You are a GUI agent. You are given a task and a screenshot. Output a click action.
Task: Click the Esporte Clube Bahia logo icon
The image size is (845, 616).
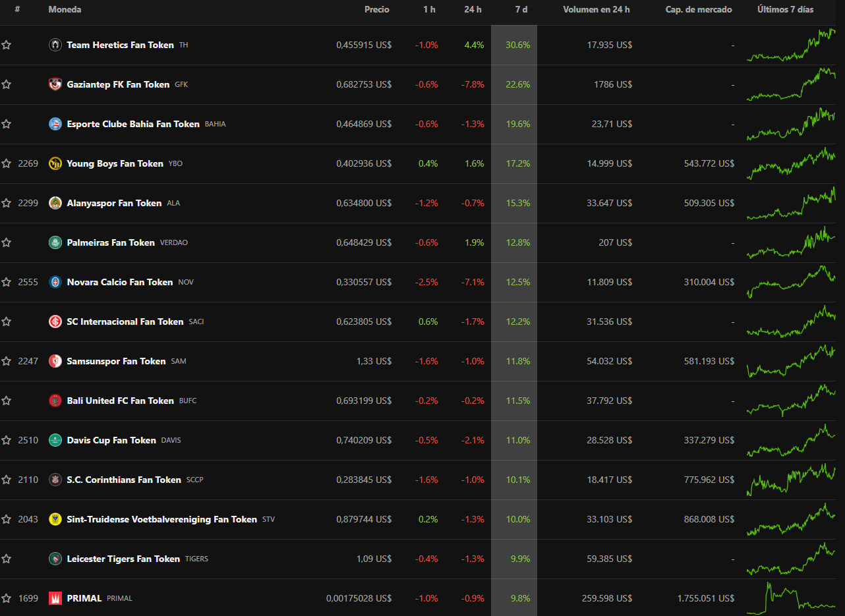(x=55, y=124)
